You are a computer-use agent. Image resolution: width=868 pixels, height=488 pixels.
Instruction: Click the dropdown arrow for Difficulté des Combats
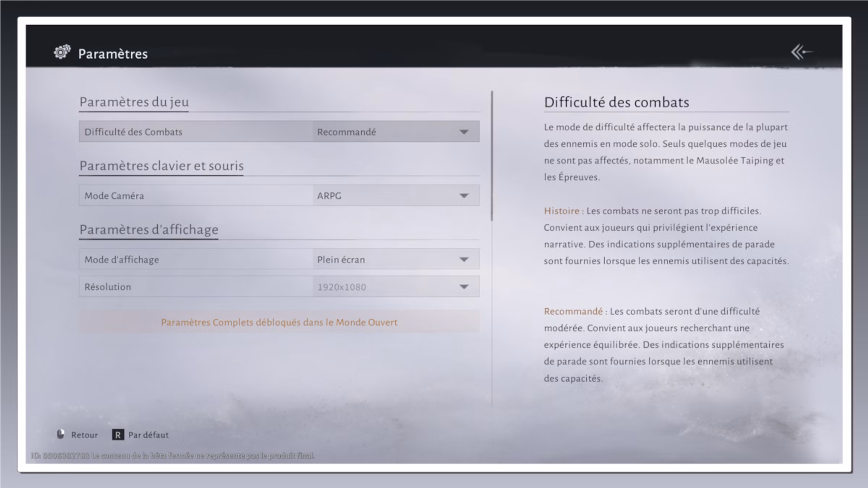click(464, 132)
